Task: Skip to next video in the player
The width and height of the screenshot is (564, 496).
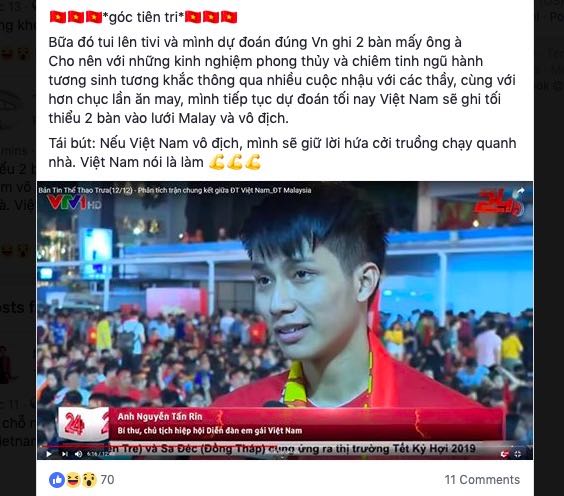Action: click(64, 454)
